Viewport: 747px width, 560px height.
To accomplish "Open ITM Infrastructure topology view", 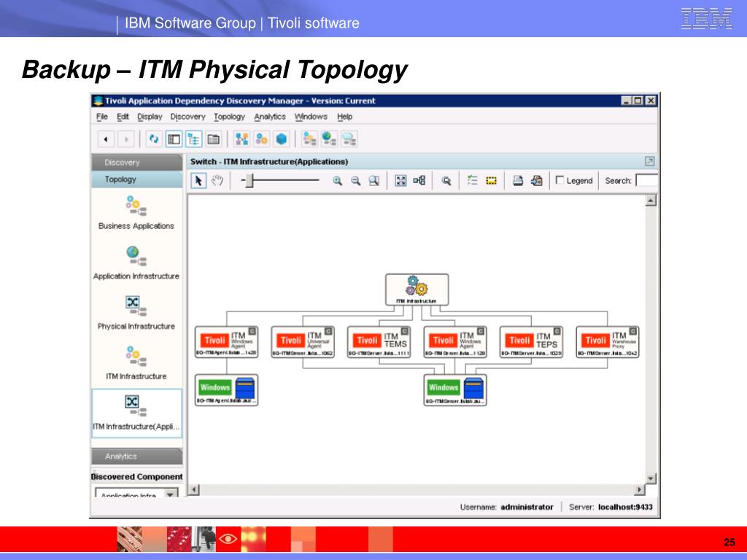I will [x=136, y=363].
